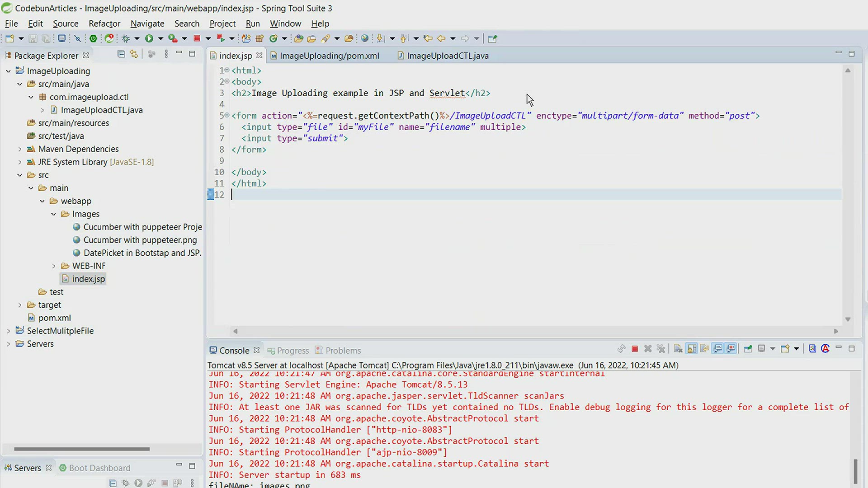This screenshot has width=868, height=488.
Task: Switch to ImageUploadCTL.java editor tab
Action: pyautogui.click(x=443, y=56)
